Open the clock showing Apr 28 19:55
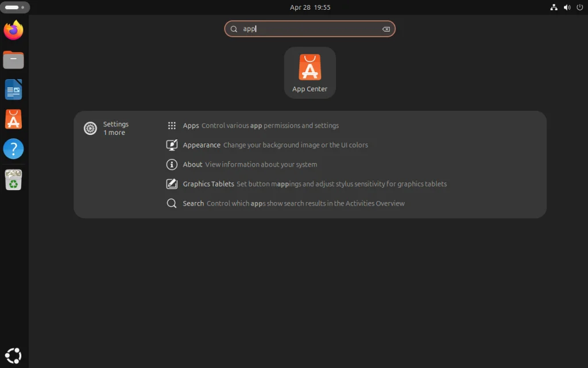588x368 pixels. click(x=310, y=7)
